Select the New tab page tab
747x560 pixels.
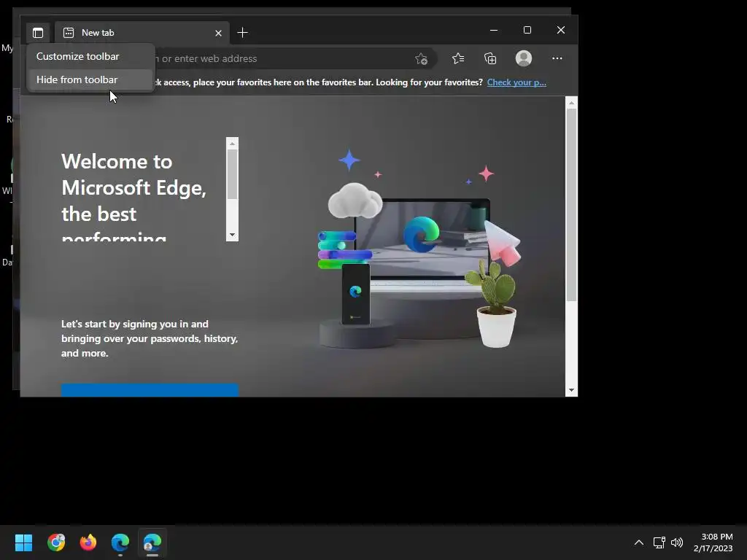tap(142, 33)
